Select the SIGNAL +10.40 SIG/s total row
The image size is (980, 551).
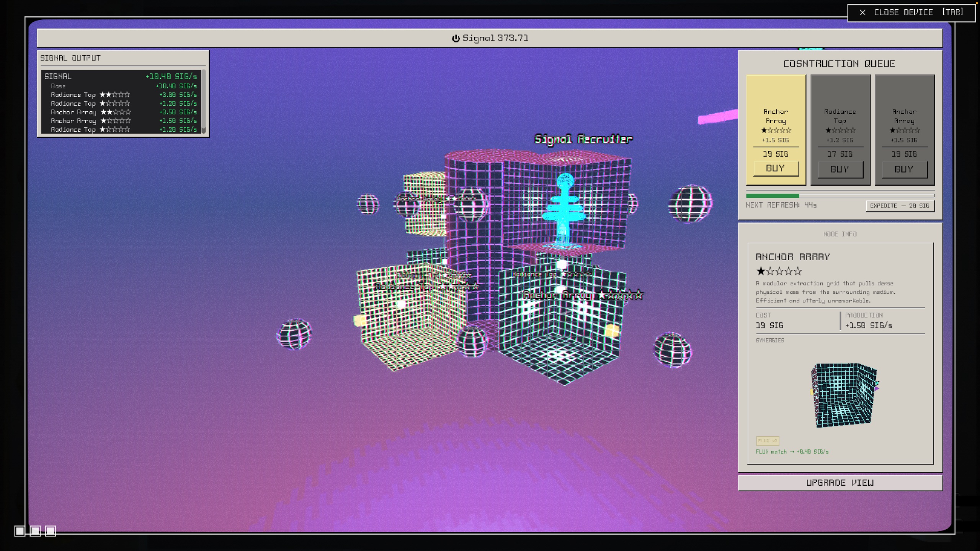coord(121,77)
